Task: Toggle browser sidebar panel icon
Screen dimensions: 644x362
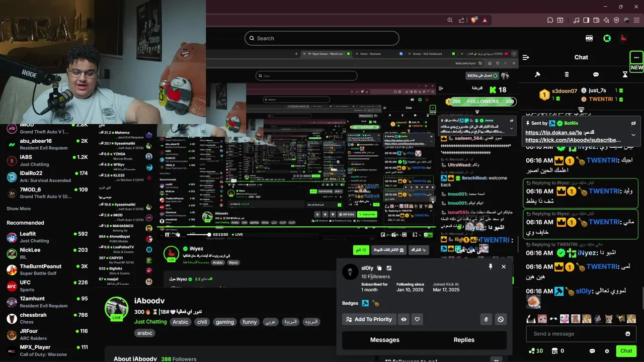Action: pos(586,20)
